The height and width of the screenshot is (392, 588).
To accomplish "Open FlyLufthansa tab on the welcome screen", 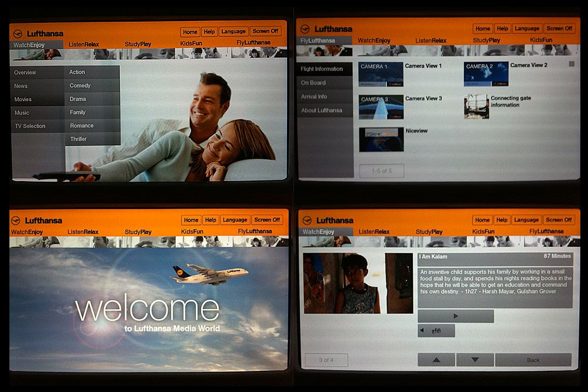I will [255, 231].
